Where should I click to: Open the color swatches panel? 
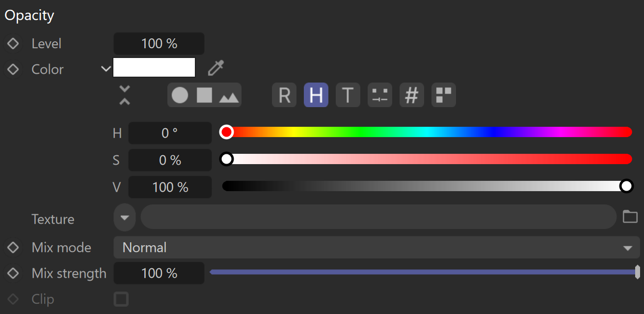click(x=443, y=95)
